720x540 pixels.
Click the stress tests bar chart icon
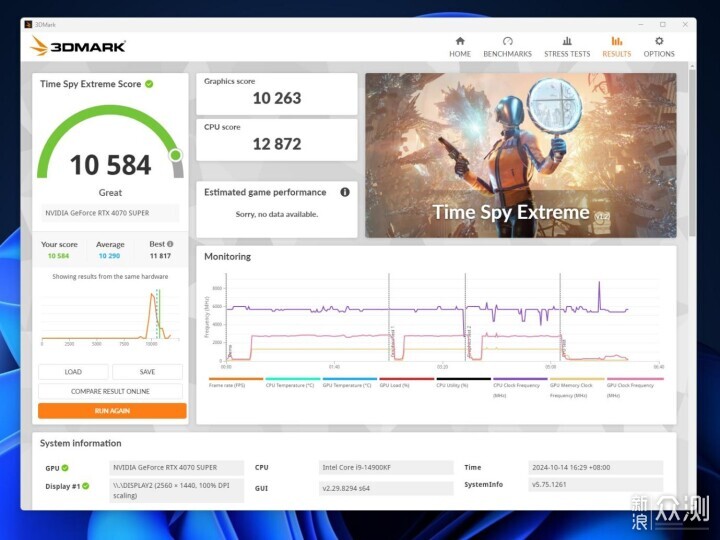pos(567,41)
